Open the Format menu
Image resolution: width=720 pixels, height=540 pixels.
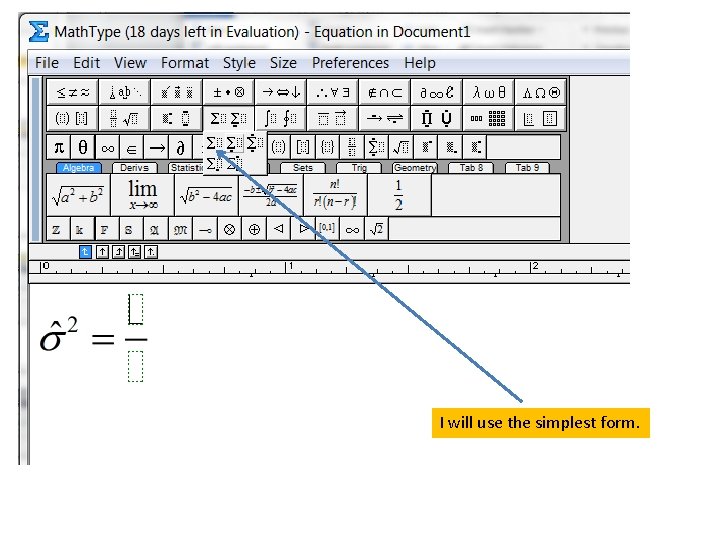coord(185,62)
